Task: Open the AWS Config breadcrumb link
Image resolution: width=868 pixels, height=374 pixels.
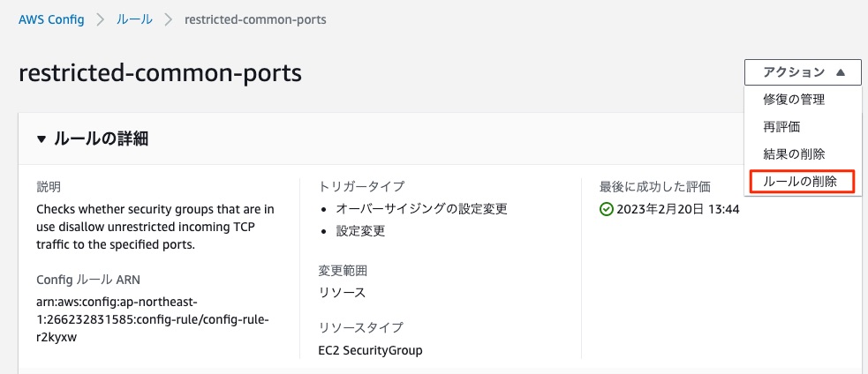Action: tap(51, 20)
